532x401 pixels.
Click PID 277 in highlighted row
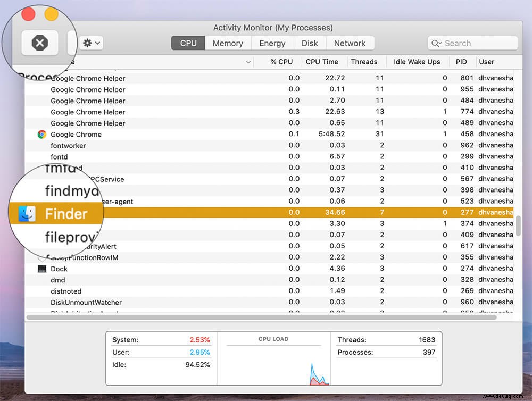point(467,212)
